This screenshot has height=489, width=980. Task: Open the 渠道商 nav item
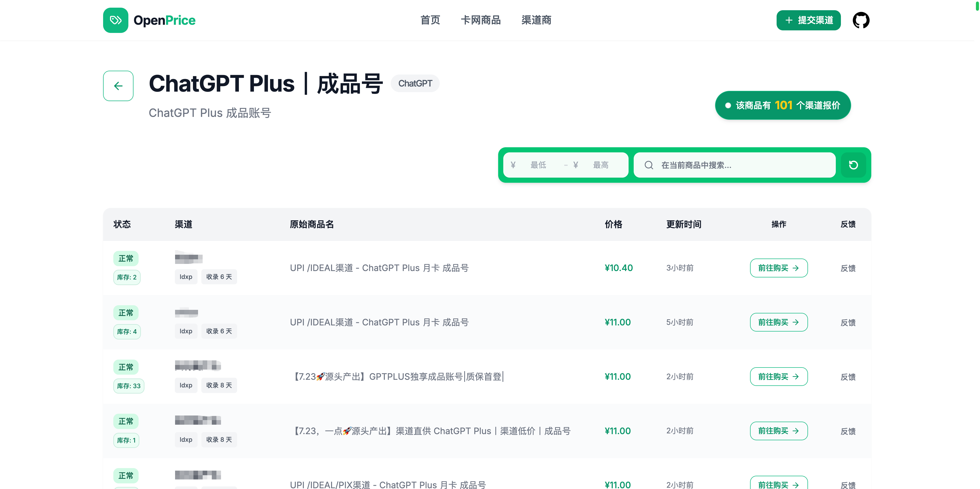tap(536, 20)
